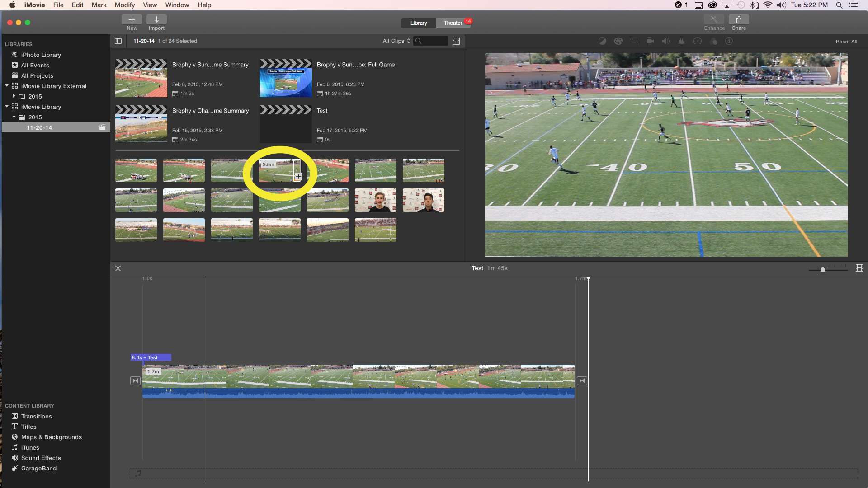868x488 pixels.
Task: Switch to the Theater tab
Action: point(453,23)
